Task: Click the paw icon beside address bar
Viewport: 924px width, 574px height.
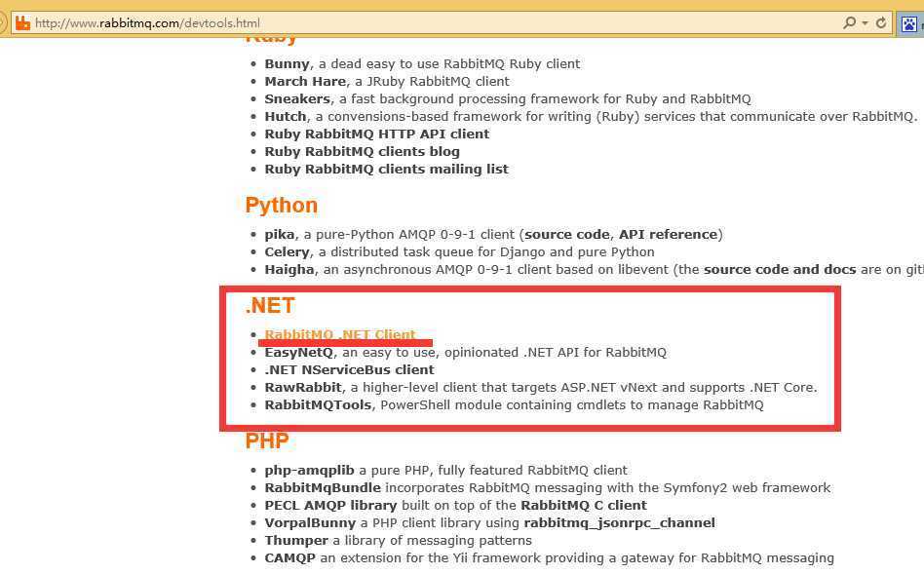Action: tap(909, 24)
